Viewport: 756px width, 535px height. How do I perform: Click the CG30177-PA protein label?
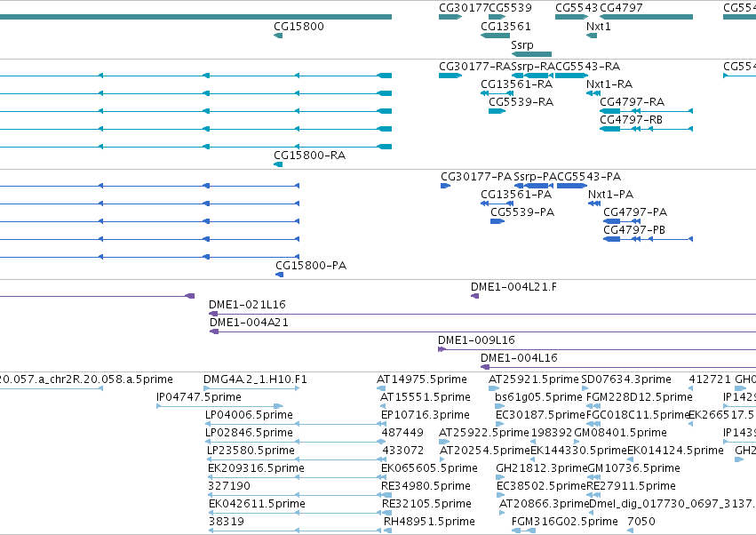(x=476, y=177)
